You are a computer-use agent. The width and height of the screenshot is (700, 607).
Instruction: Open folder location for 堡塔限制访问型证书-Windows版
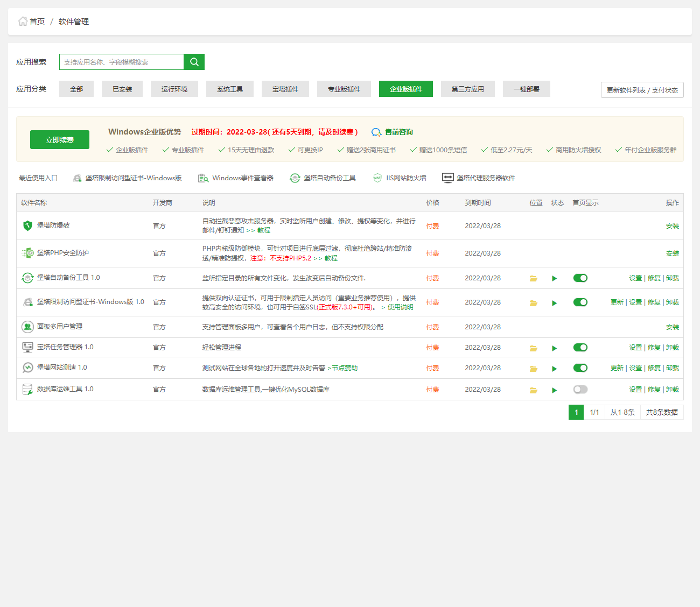534,303
